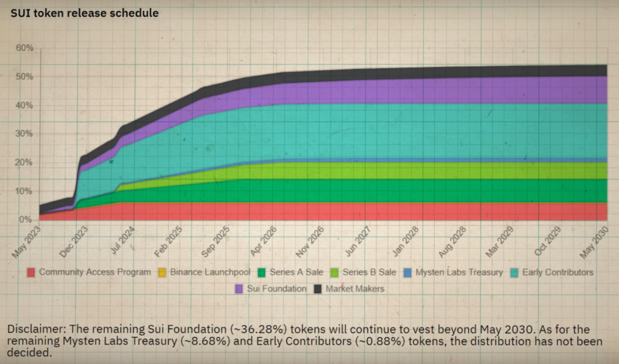Click the Series A Sale green swatch
Screen dimensions: 619x364
click(261, 272)
